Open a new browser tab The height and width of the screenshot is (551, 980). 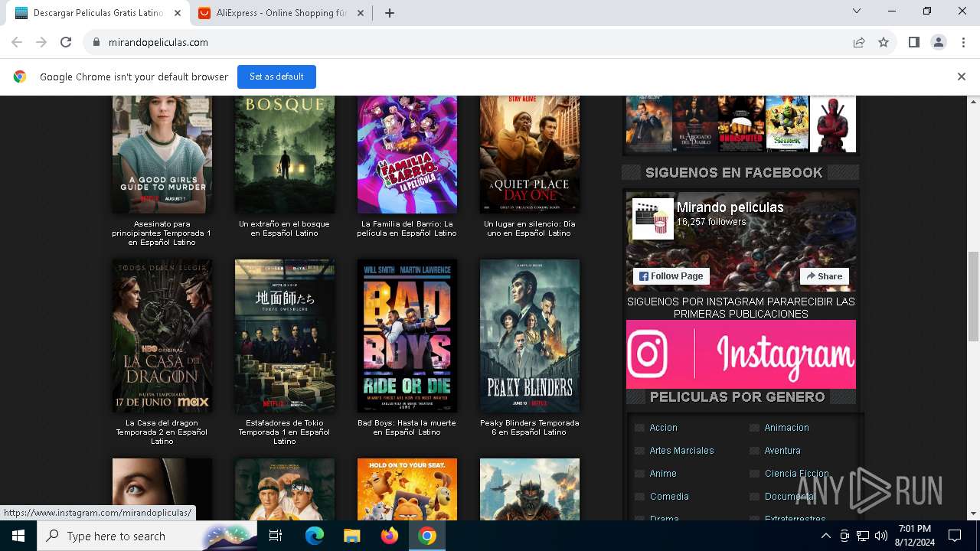pos(389,13)
